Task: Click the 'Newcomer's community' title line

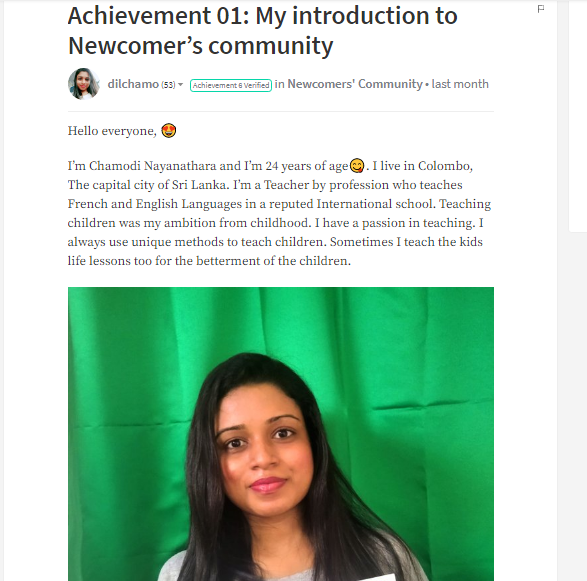Action: pos(200,46)
